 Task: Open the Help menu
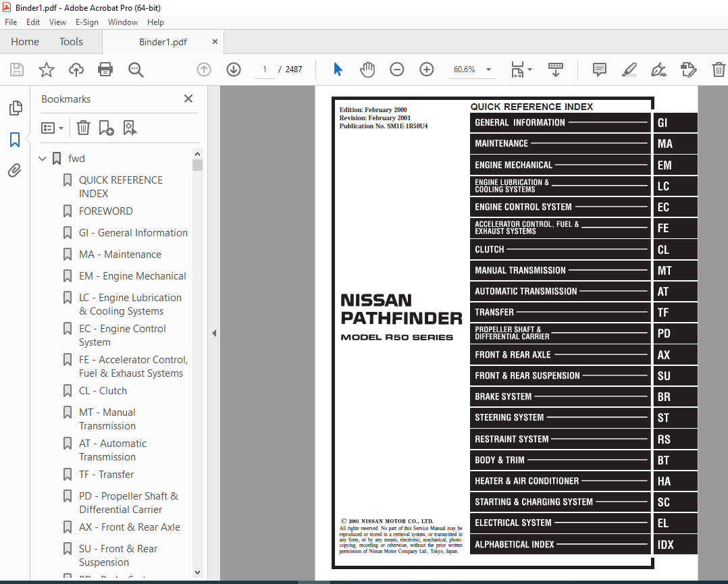click(155, 22)
